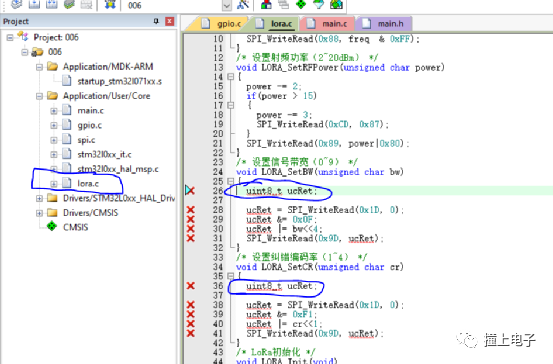This screenshot has height=364, width=553.
Task: Switch to the main.h editor tab
Action: coord(383,24)
